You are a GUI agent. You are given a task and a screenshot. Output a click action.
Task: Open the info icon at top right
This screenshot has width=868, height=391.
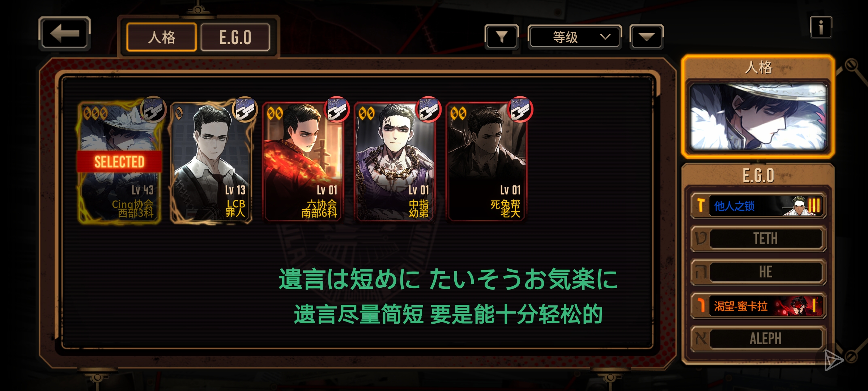pyautogui.click(x=821, y=27)
